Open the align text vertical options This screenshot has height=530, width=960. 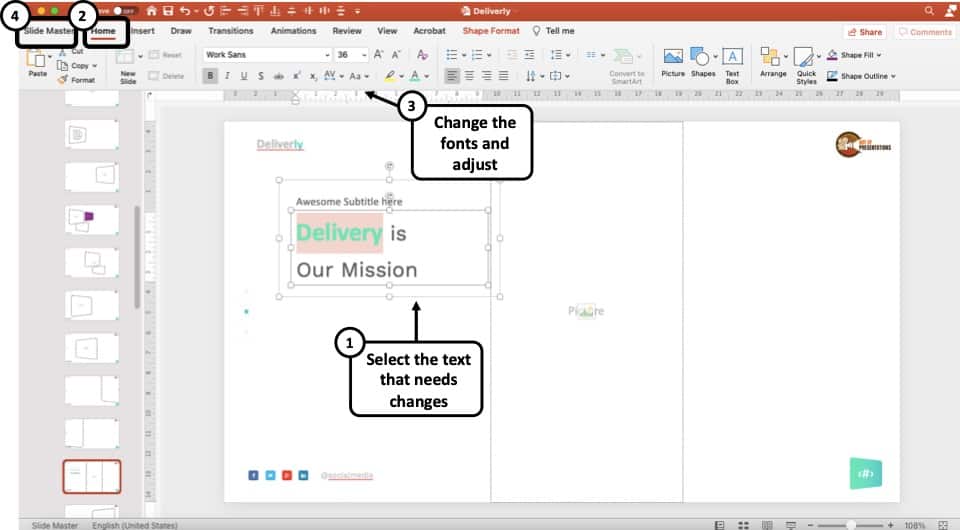560,76
